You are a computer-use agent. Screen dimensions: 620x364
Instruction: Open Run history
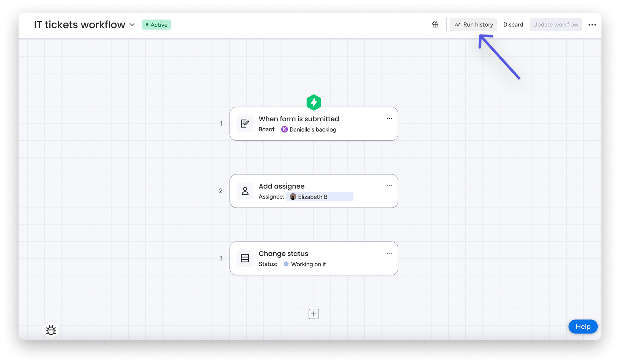473,24
